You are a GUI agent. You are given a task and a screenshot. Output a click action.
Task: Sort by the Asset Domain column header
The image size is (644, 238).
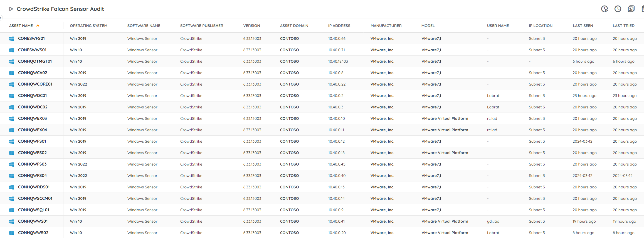(294, 26)
